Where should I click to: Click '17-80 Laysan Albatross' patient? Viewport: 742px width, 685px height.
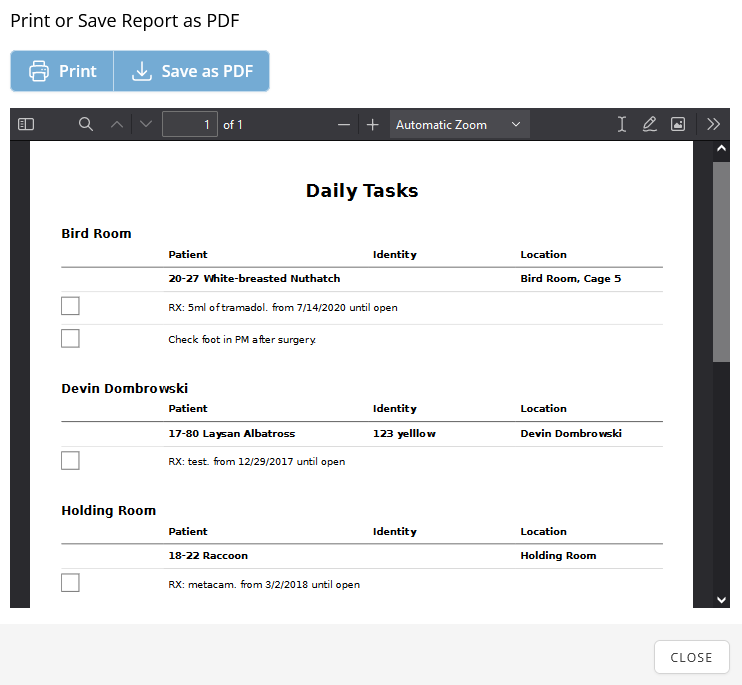coord(232,433)
